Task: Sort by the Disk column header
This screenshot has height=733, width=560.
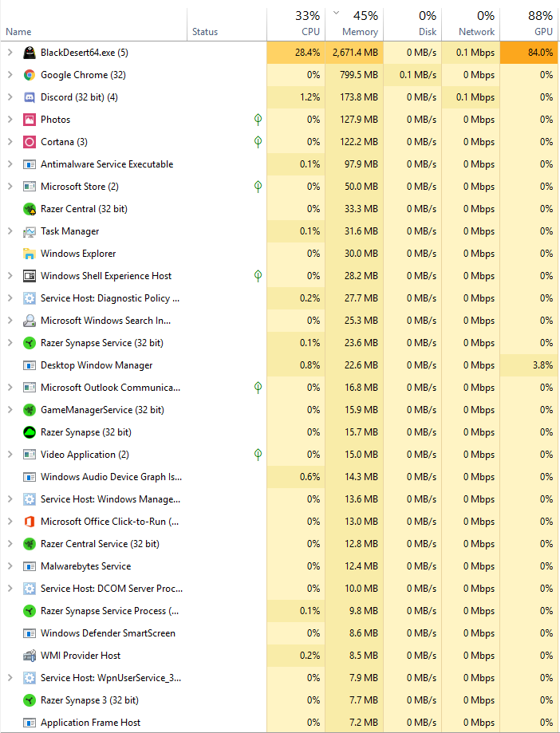Action: point(412,24)
